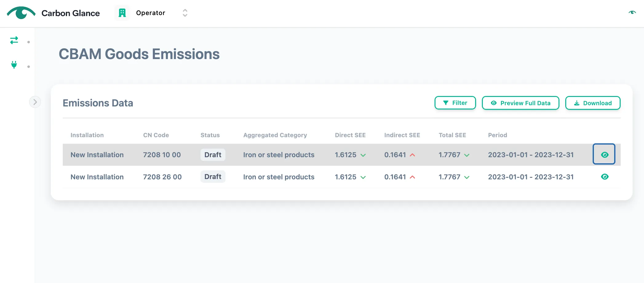
Task: Open the power plug sidebar item
Action: (14, 65)
